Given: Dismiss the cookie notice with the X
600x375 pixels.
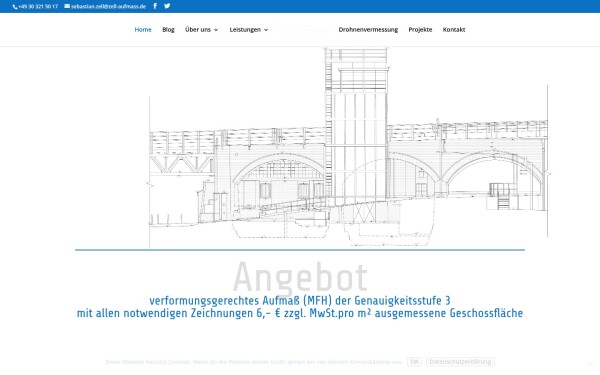Looking at the screenshot, I should 590,363.
